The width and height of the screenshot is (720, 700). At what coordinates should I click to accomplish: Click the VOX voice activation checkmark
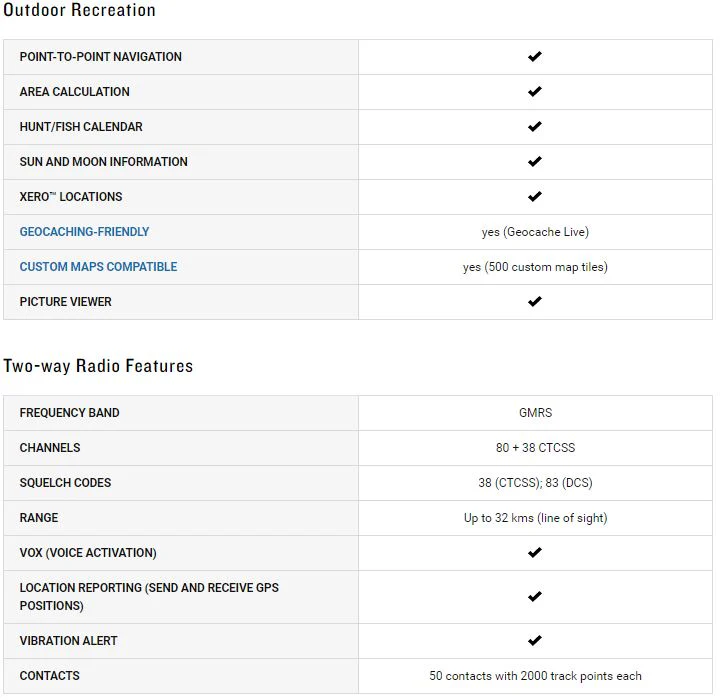tap(534, 553)
